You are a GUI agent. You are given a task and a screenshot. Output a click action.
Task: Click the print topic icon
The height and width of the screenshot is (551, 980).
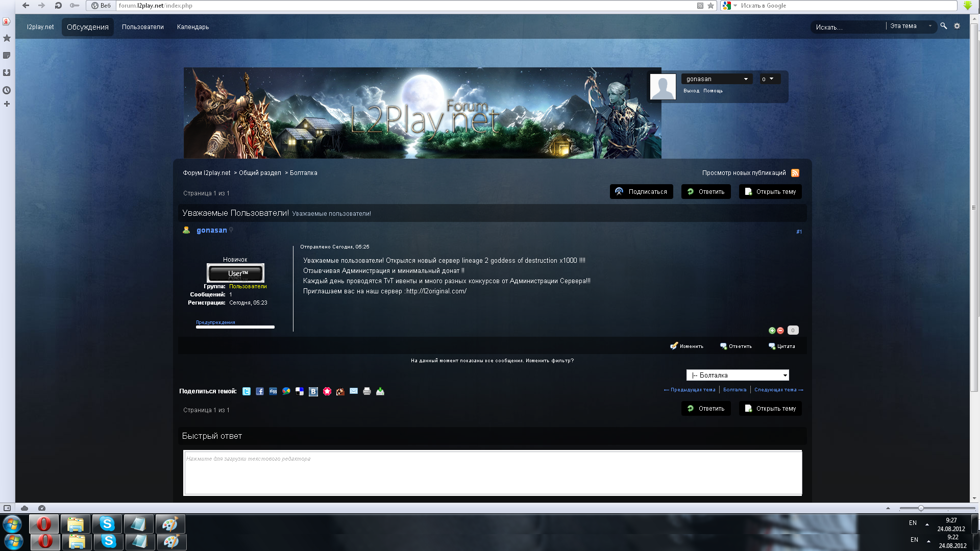tap(367, 391)
